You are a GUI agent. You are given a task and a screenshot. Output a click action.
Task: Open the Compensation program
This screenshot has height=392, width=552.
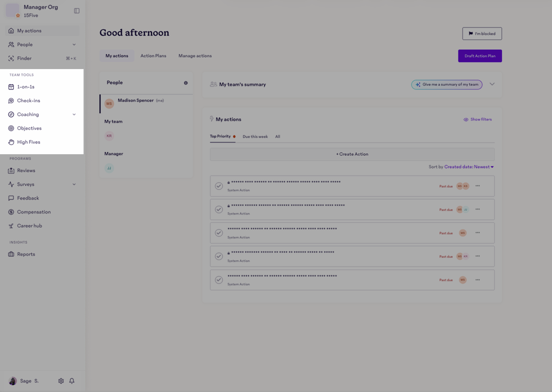[33, 212]
